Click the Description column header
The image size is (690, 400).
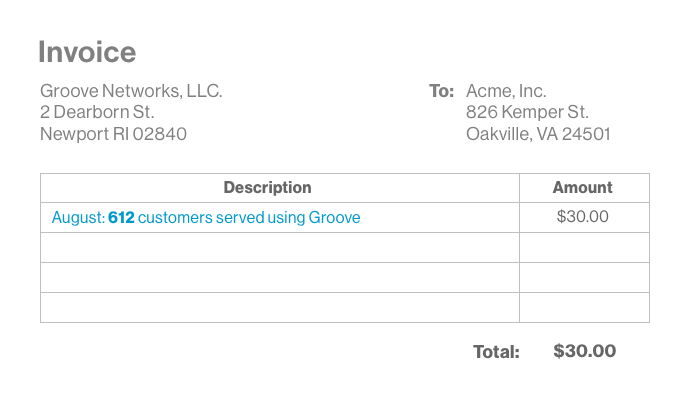[267, 188]
